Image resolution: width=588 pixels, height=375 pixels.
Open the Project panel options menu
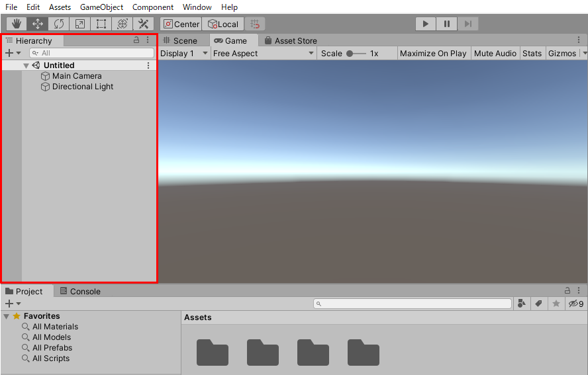coord(579,290)
